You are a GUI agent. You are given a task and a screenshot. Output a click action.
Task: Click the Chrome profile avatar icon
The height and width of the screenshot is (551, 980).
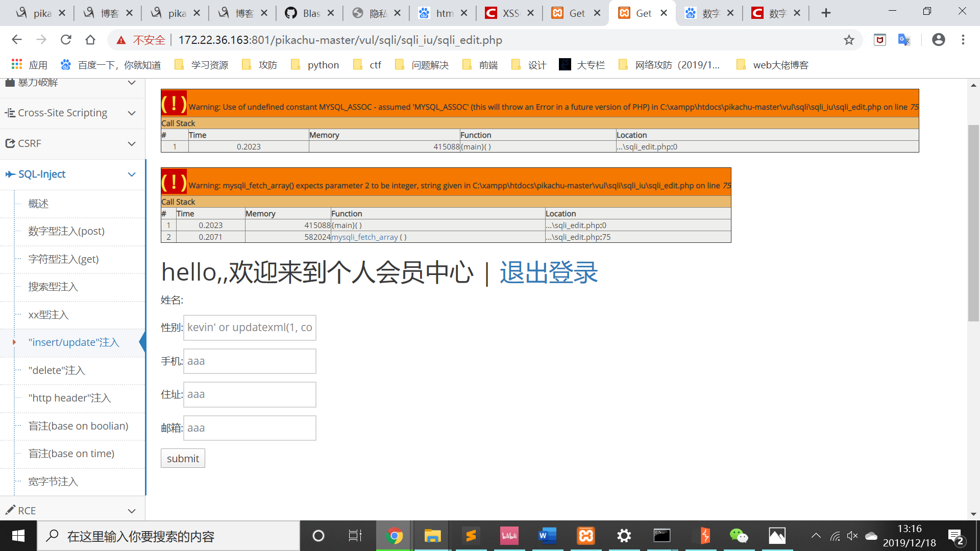(938, 40)
